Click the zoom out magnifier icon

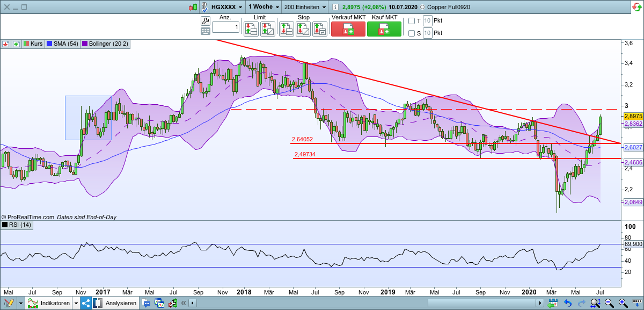(x=608, y=303)
